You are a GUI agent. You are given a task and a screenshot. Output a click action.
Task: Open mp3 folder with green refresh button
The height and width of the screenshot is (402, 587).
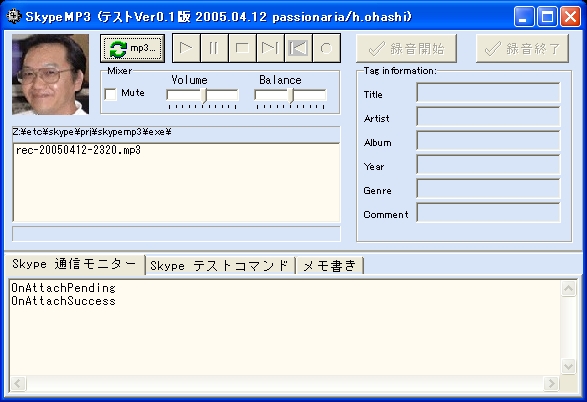[133, 48]
